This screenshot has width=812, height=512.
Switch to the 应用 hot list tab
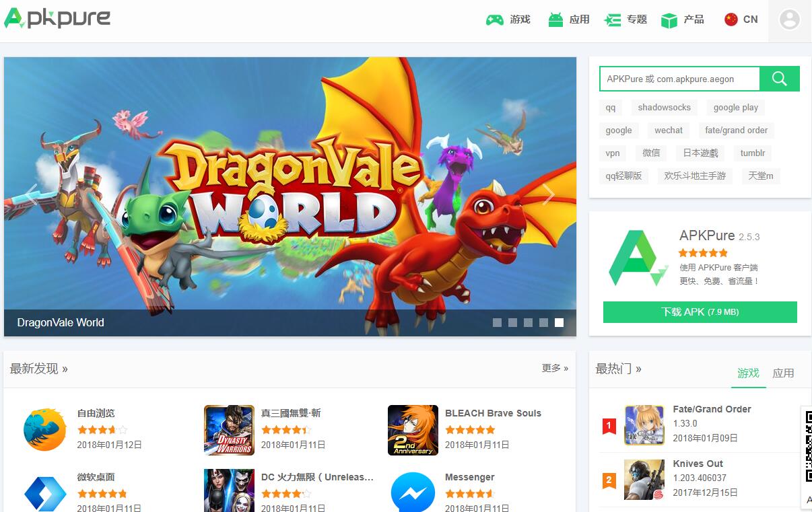click(x=784, y=373)
